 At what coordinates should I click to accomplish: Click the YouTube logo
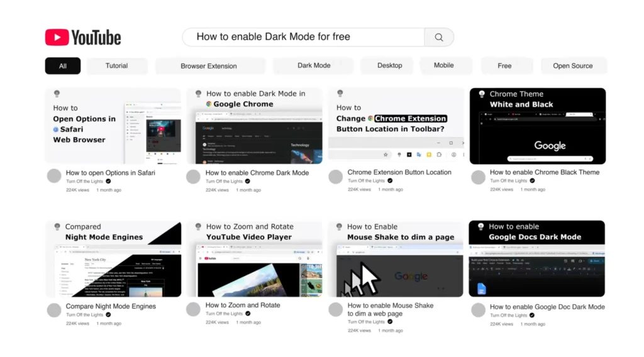pos(83,37)
